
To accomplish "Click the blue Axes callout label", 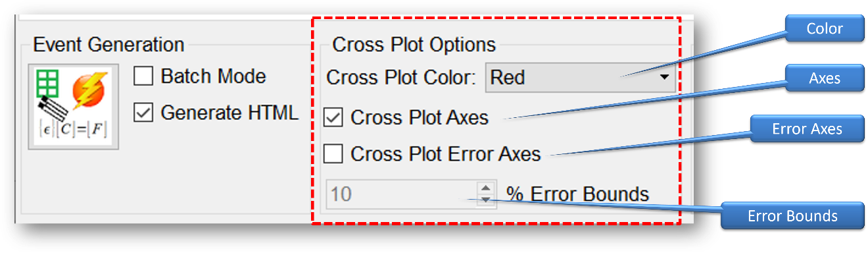I will coord(825,78).
